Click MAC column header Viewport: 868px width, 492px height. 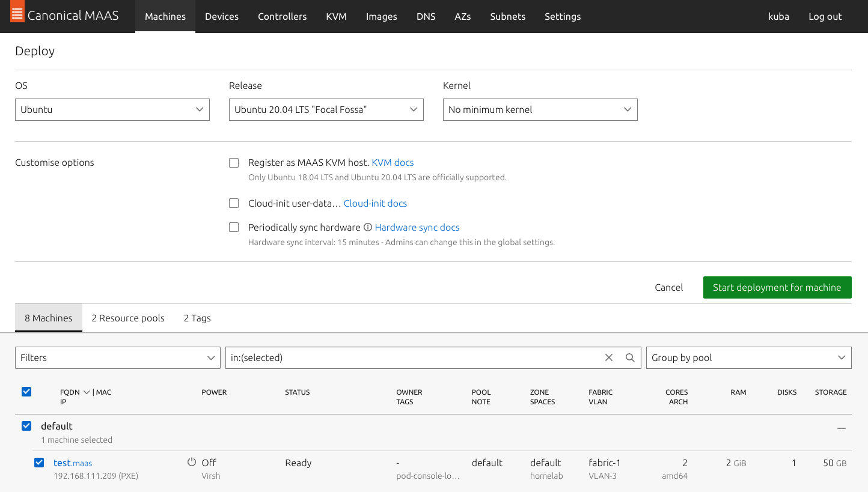coord(103,392)
